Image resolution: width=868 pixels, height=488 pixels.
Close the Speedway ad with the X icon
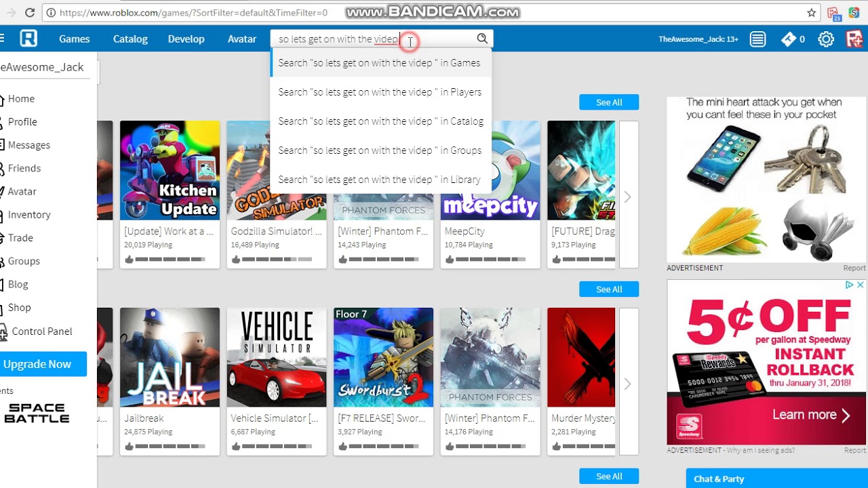860,285
